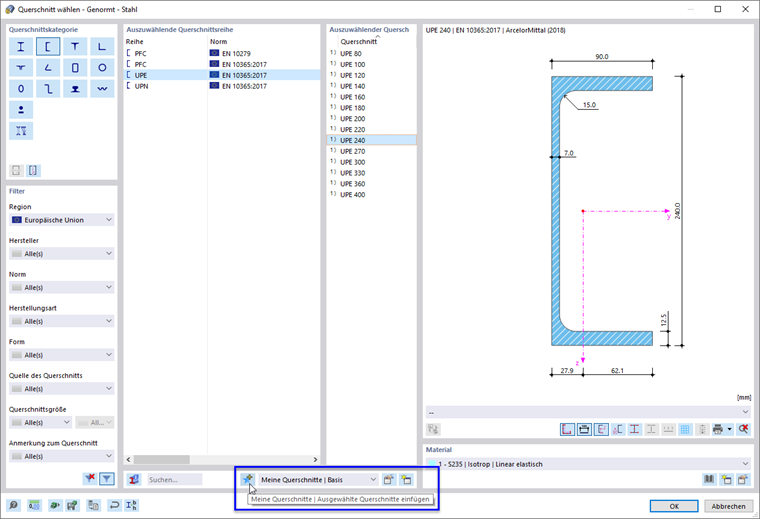Select the L-angle section category icon
The width and height of the screenshot is (760, 519).
pos(102,47)
